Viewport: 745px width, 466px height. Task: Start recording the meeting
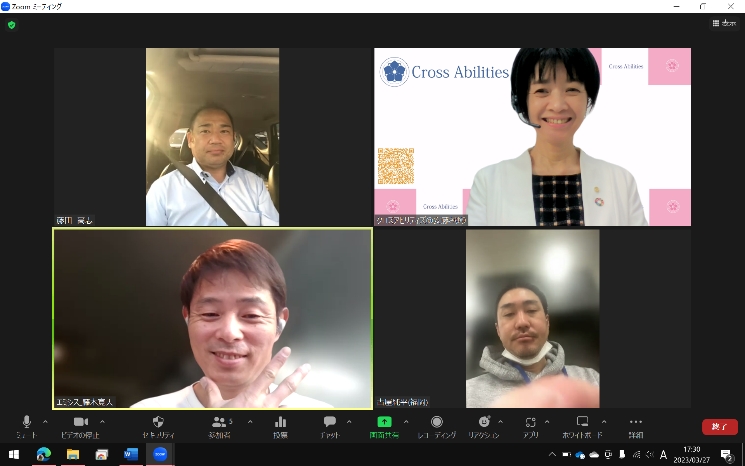[436, 423]
